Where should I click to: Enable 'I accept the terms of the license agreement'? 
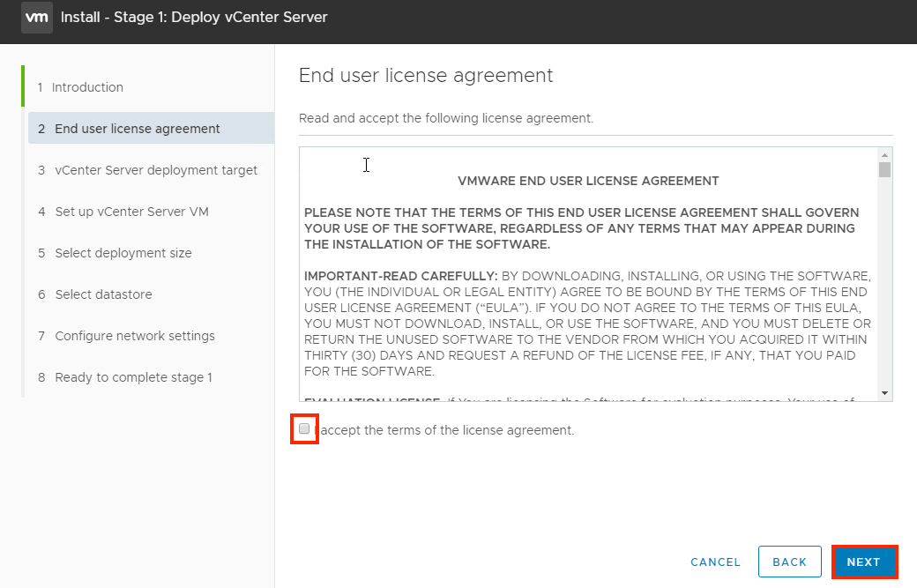coord(304,428)
